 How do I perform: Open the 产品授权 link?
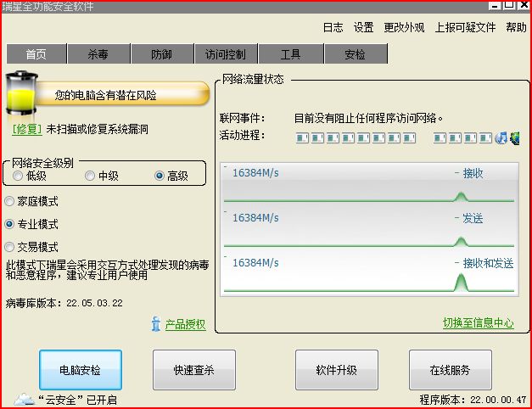click(x=185, y=324)
